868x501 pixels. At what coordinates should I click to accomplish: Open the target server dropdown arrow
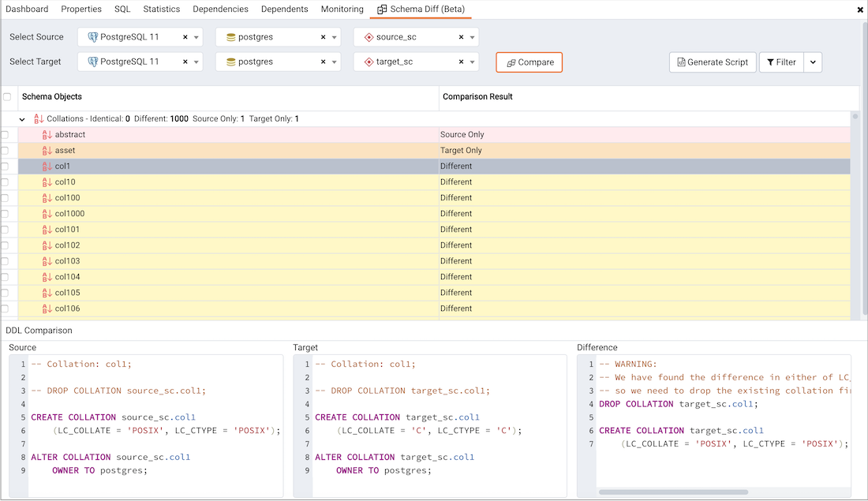[x=196, y=62]
